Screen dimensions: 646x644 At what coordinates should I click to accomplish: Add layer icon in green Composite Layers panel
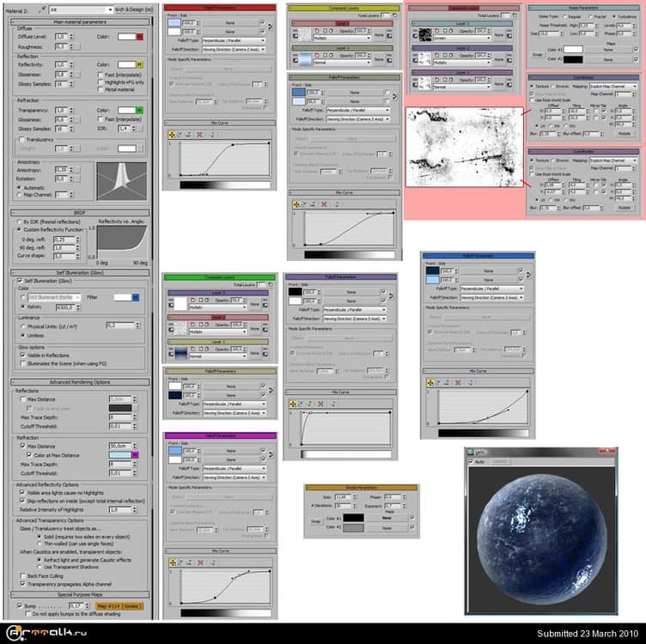[x=271, y=284]
